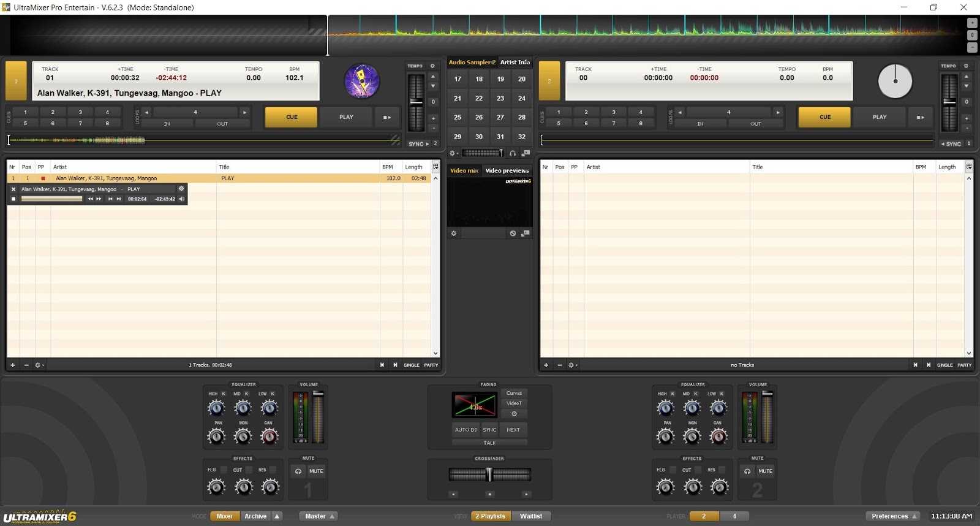The width and height of the screenshot is (980, 526).
Task: Increase deck 1 loop length with right arrow
Action: (x=244, y=112)
